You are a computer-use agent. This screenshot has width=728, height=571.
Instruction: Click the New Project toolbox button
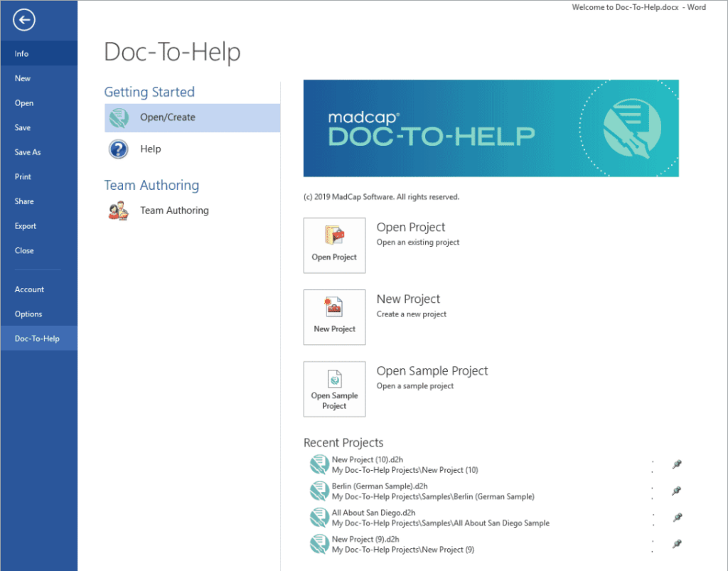coord(334,317)
